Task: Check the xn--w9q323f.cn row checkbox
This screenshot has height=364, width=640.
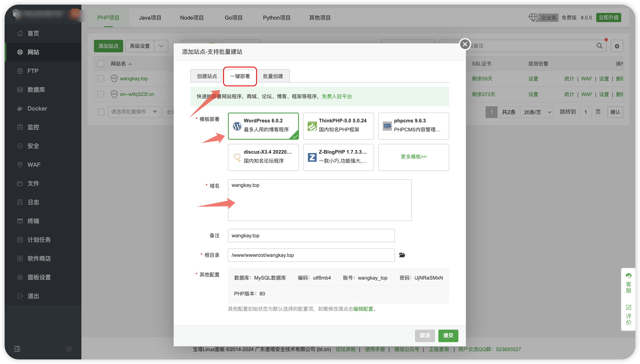Action: (101, 94)
